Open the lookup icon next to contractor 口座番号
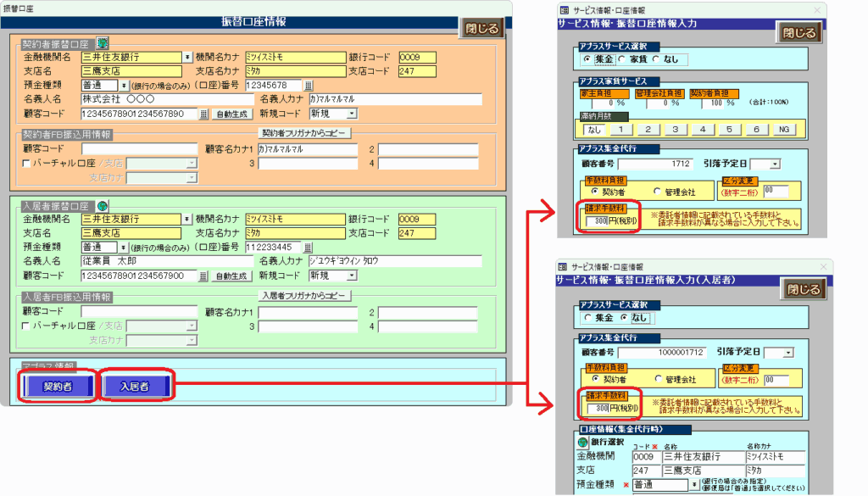 pos(309,86)
